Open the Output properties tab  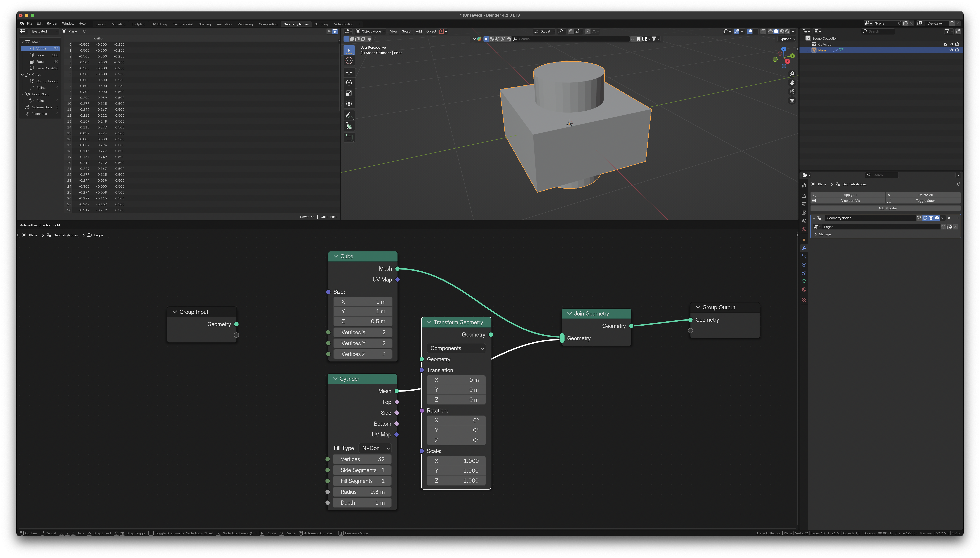click(x=804, y=204)
